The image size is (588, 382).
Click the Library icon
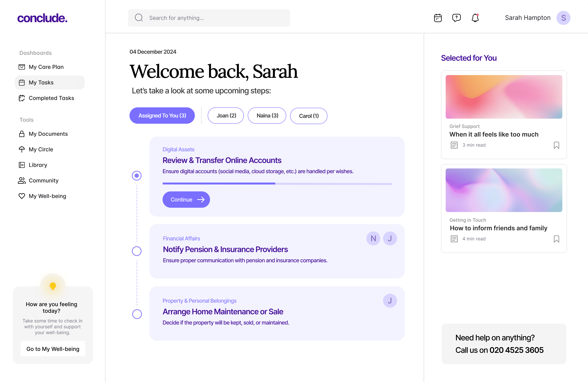(22, 165)
